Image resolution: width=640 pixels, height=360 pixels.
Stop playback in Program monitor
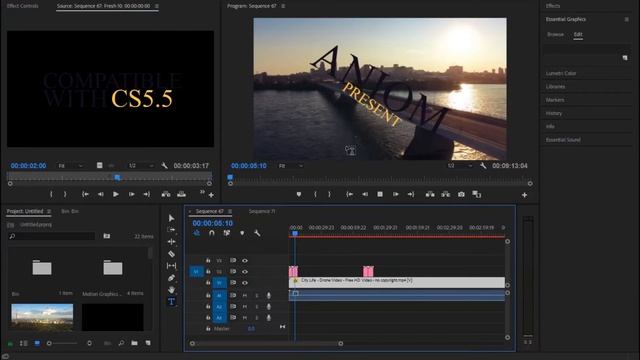point(380,195)
